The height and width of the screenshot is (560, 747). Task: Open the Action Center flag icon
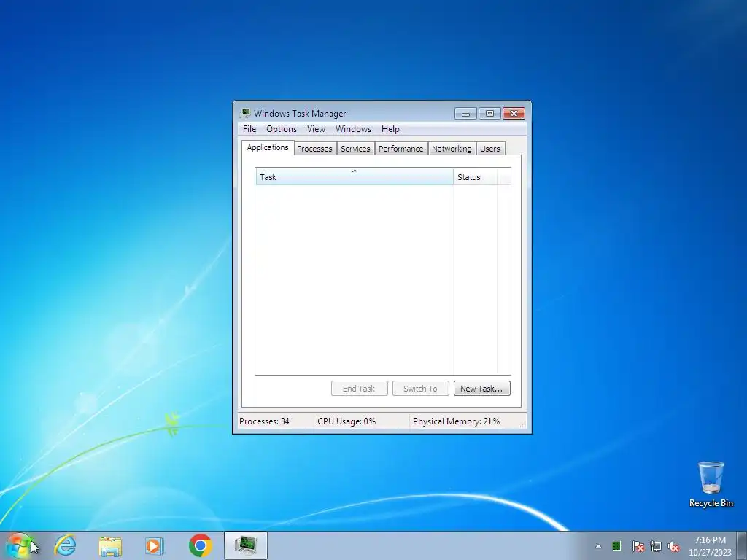[638, 546]
